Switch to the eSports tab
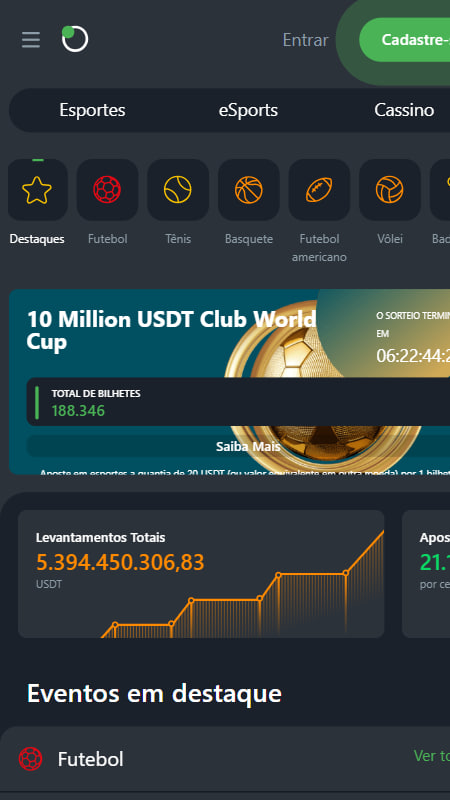 (248, 110)
